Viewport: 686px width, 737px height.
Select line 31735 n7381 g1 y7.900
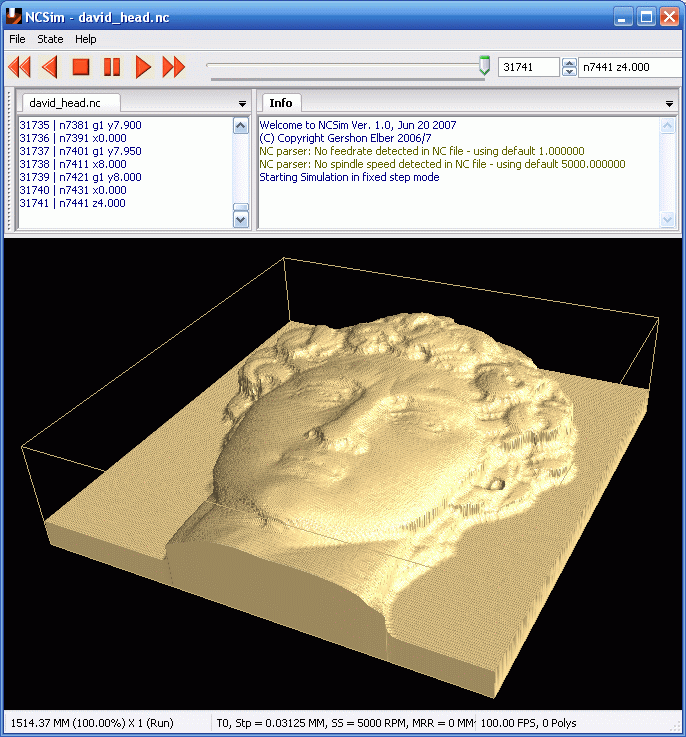coord(80,125)
